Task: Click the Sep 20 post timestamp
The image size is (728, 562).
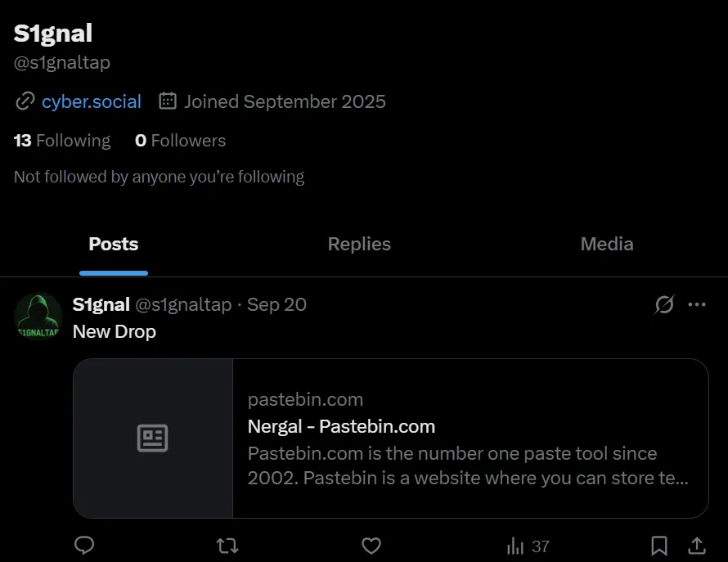Action: click(276, 305)
